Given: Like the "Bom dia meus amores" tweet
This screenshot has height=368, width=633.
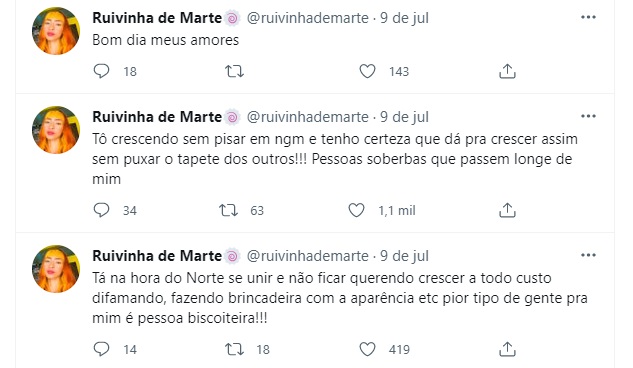Looking at the screenshot, I should [x=367, y=71].
